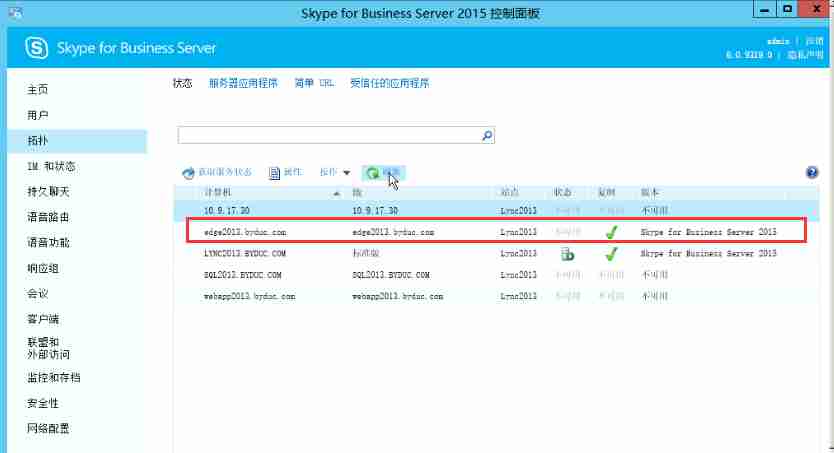Click green checkmark in LYNC2013.BYDUC.COM row
This screenshot has height=453, width=834.
[x=612, y=254]
